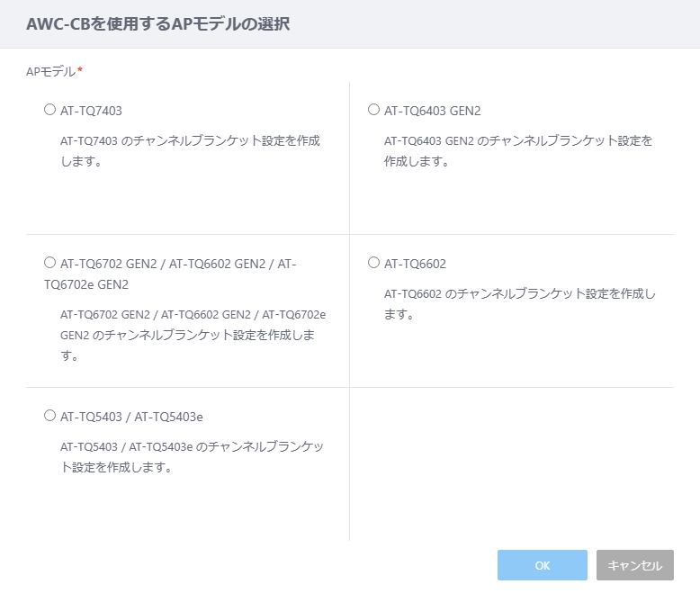The image size is (700, 602).
Task: Select the AT-TQ6602 radio button
Action: [x=373, y=263]
